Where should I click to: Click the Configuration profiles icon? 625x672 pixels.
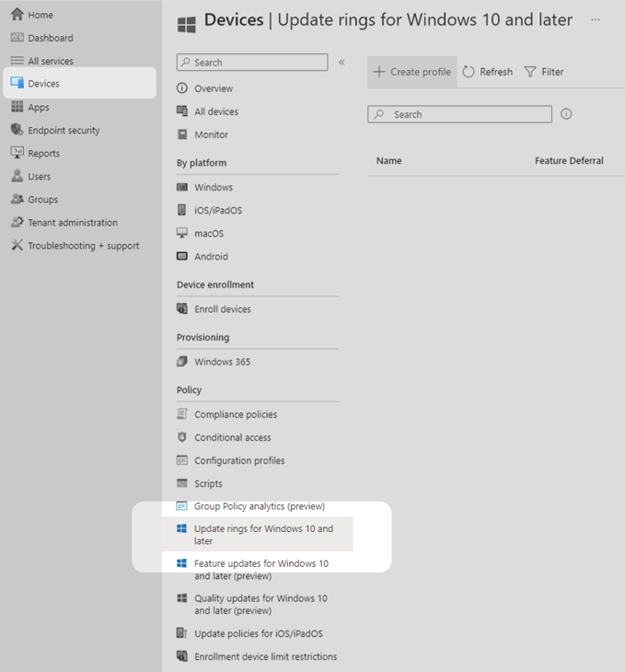pos(182,460)
